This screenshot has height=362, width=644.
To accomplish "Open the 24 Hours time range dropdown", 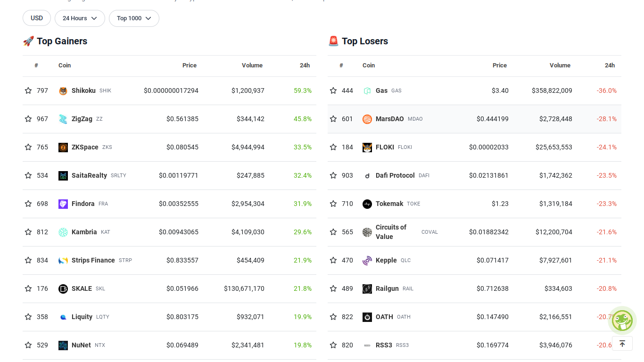I will point(80,18).
